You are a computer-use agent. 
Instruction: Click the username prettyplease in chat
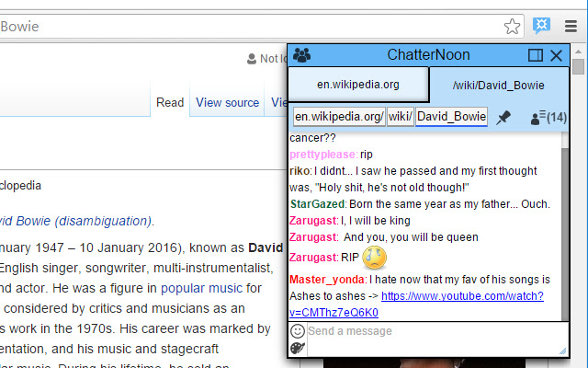pos(322,155)
